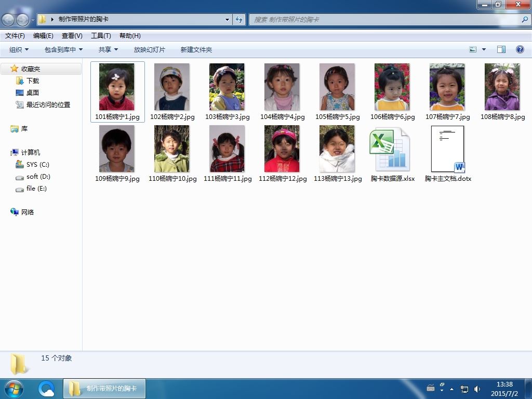Open the 帮助(H) menu
532x399 pixels.
(x=130, y=36)
